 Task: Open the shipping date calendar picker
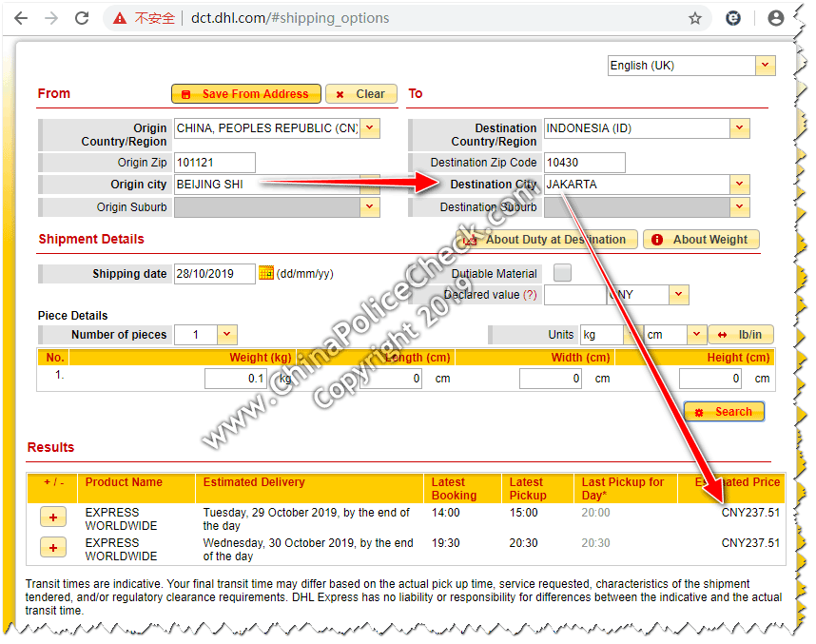pyautogui.click(x=266, y=272)
